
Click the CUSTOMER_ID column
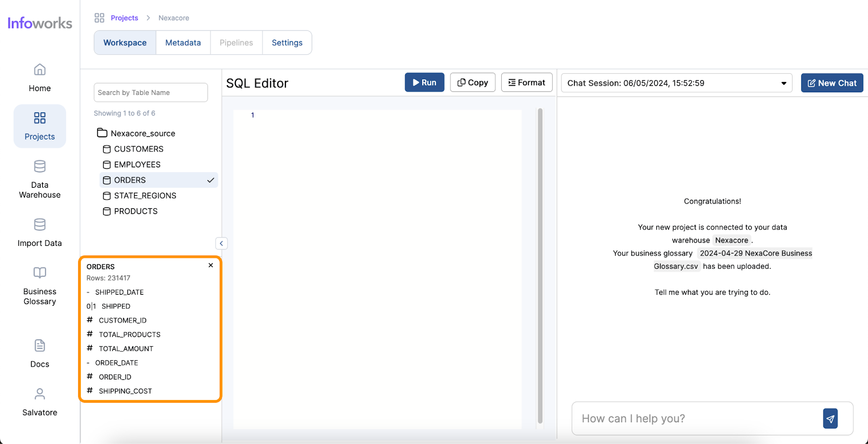[x=123, y=320]
